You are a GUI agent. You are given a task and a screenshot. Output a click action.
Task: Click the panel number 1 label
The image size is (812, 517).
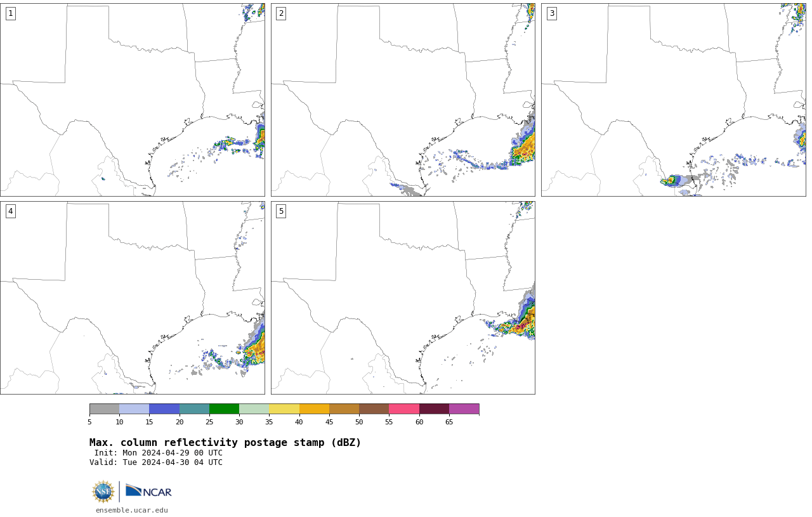pyautogui.click(x=10, y=13)
